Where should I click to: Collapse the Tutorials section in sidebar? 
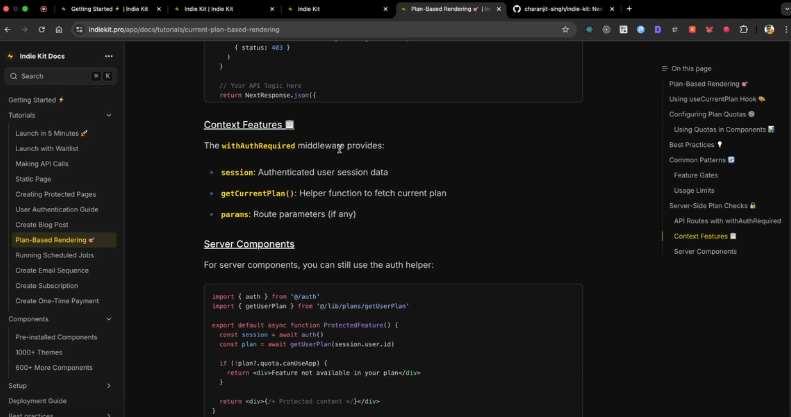(x=109, y=115)
